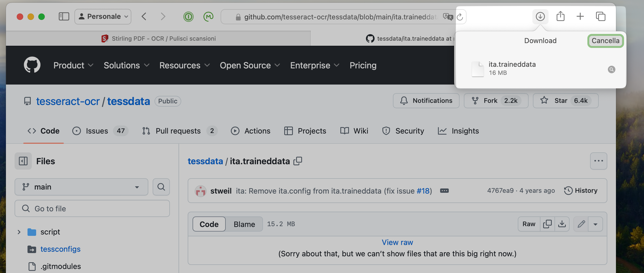Expand the script folder chevron
644x273 pixels.
[19, 232]
